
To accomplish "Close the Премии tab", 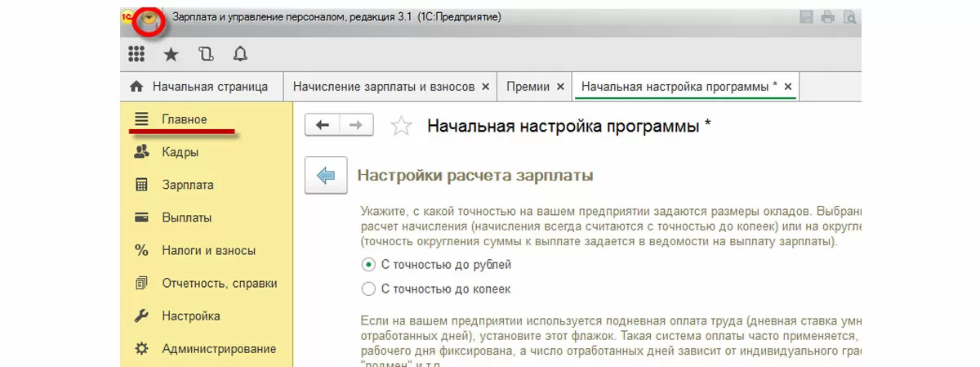I will tap(560, 86).
